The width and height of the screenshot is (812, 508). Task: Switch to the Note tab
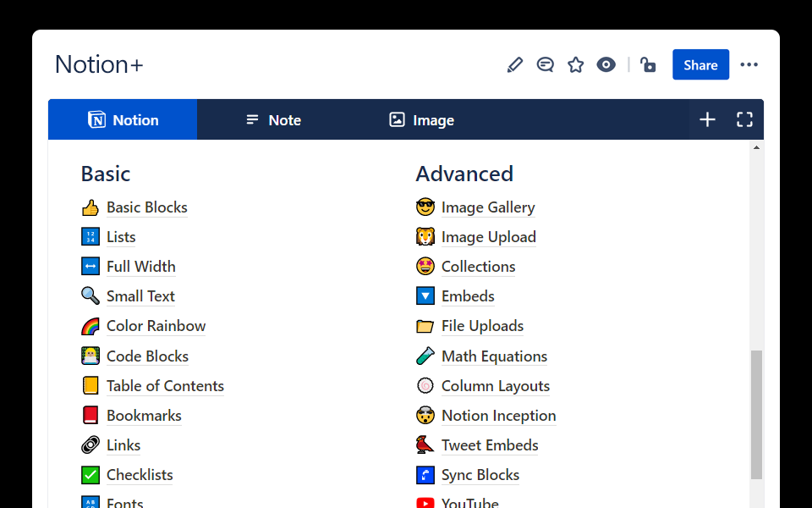273,119
